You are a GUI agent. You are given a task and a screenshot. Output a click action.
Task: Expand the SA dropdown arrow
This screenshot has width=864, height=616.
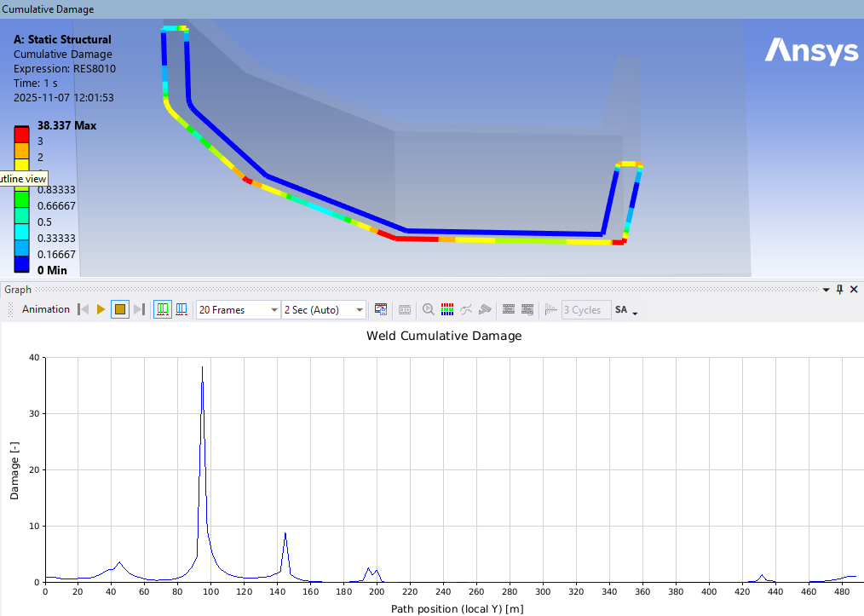click(x=635, y=312)
